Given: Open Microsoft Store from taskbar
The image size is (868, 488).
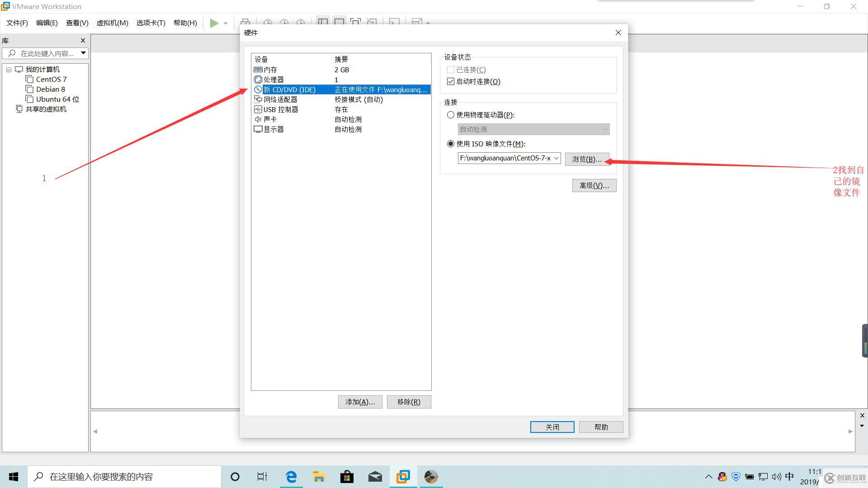Looking at the screenshot, I should 347,477.
